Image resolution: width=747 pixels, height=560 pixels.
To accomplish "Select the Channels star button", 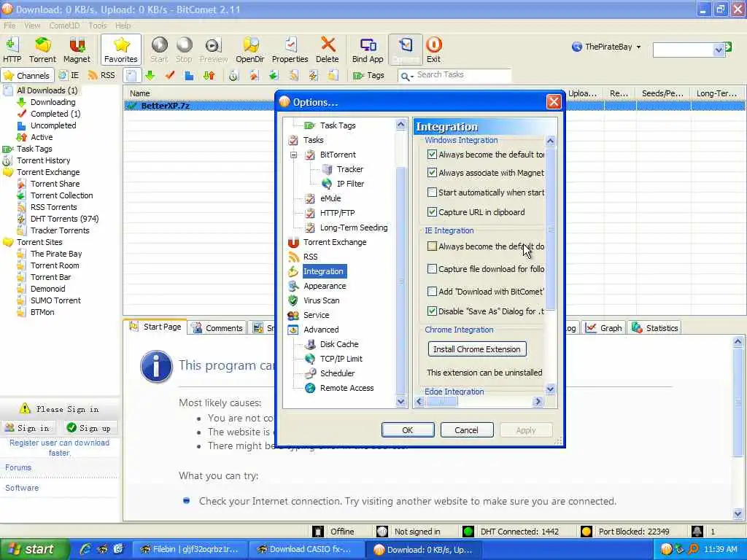I will click(x=27, y=75).
